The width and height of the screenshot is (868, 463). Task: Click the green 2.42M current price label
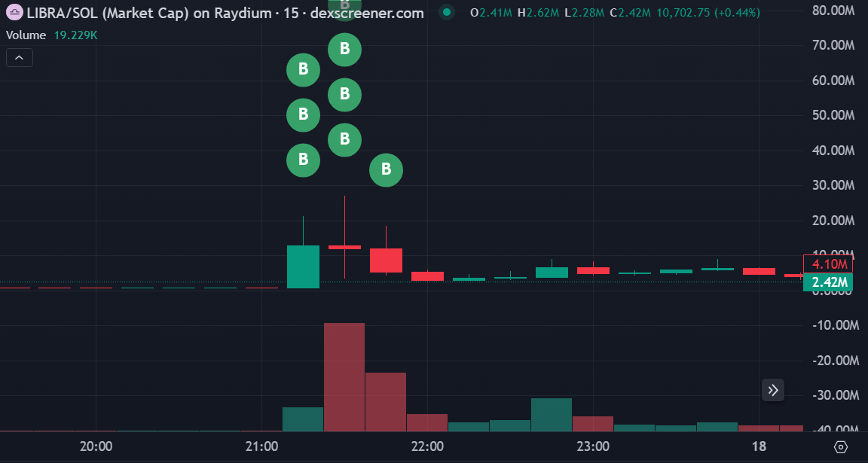point(829,283)
